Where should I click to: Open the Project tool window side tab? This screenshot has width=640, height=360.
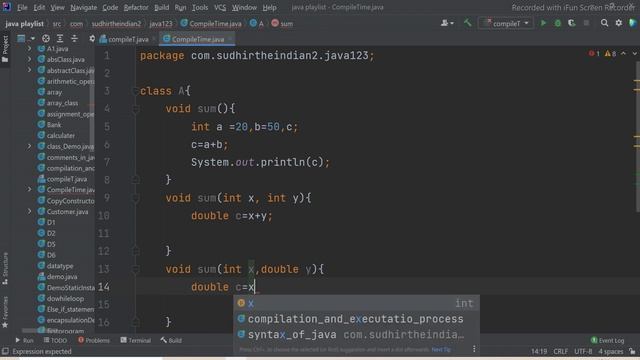tap(5, 49)
